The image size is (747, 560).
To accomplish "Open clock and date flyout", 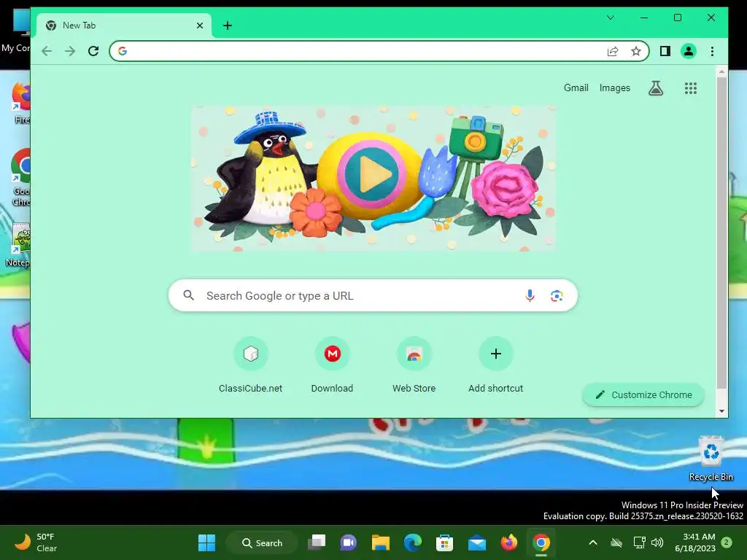I will tap(695, 542).
